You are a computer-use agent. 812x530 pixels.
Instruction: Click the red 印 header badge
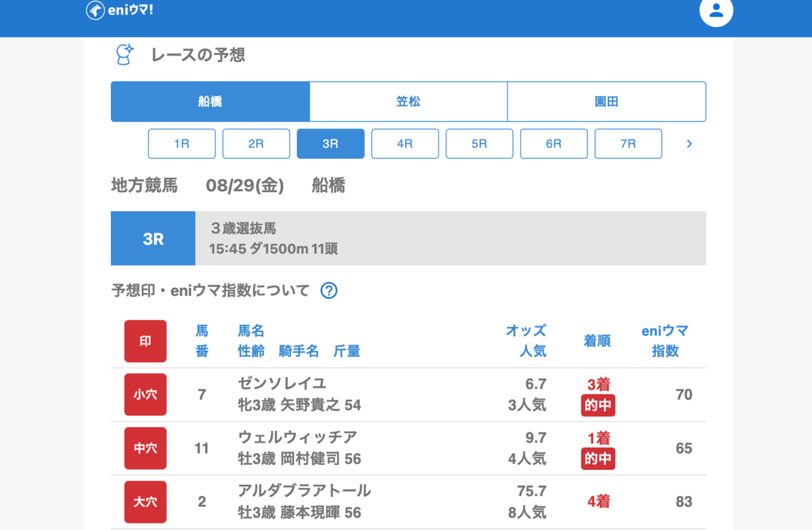point(145,341)
